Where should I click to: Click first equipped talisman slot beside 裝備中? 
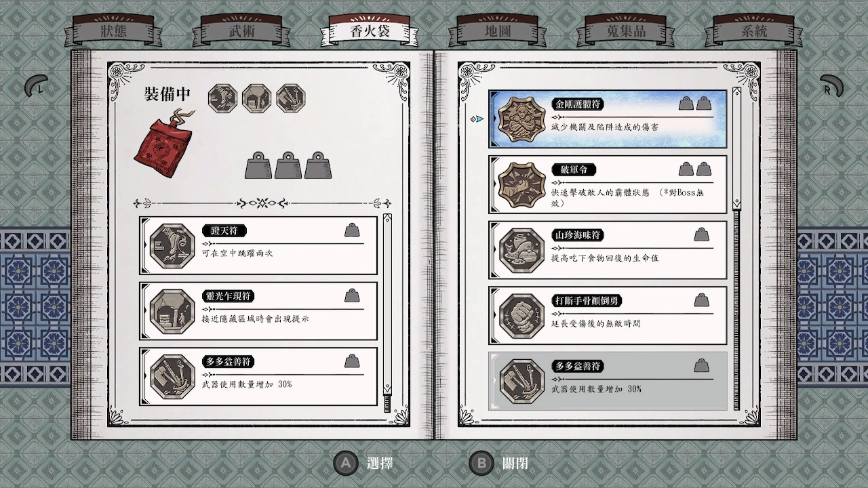coord(222,99)
